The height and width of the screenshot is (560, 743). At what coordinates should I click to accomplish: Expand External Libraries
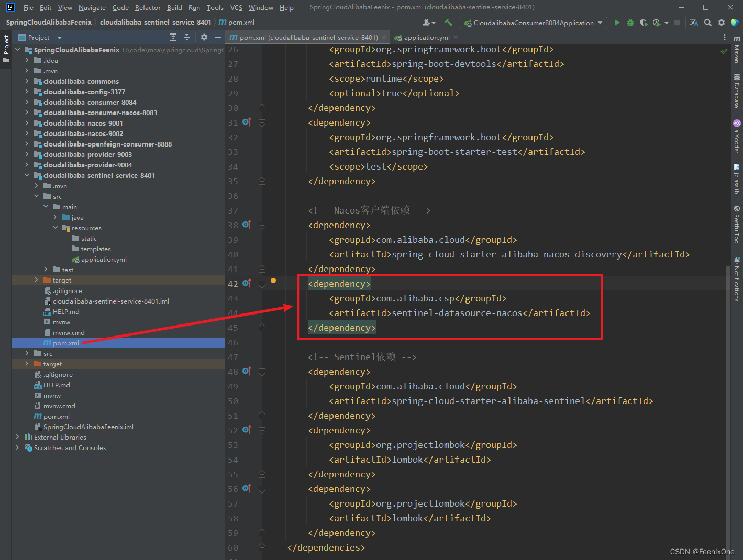click(x=17, y=437)
